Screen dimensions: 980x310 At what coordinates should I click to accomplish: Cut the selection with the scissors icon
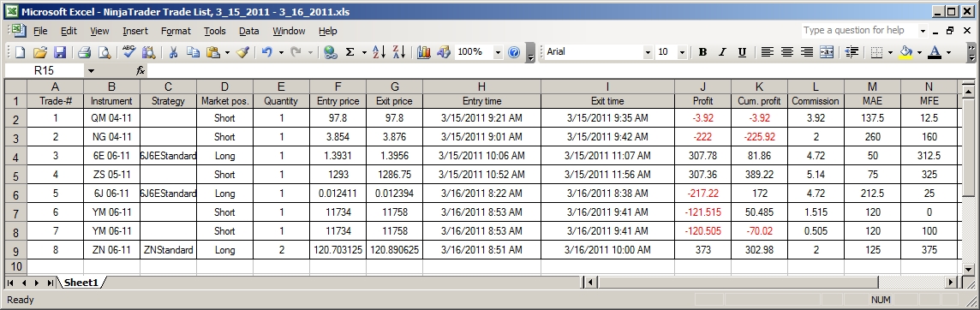(174, 52)
